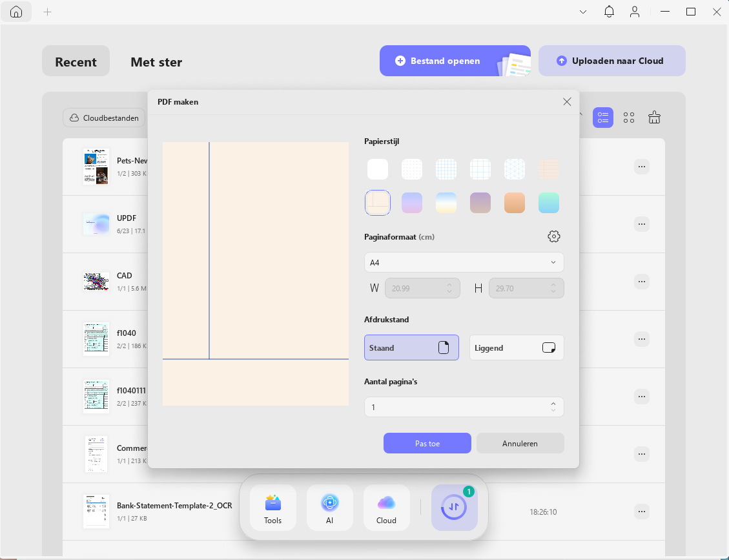Open the sync tasks icon with badge
This screenshot has height=560, width=729.
click(454, 508)
